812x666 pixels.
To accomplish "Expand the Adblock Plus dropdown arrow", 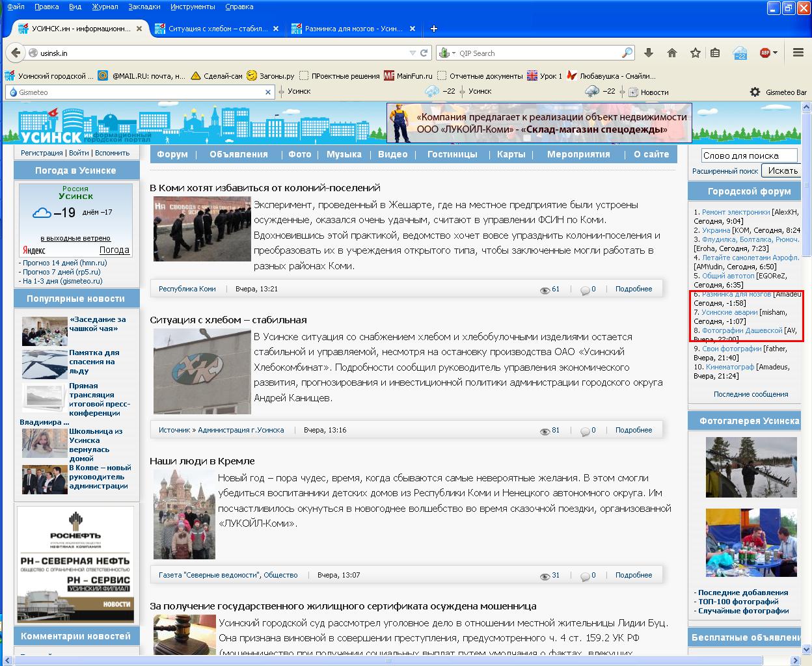I will pyautogui.click(x=776, y=53).
